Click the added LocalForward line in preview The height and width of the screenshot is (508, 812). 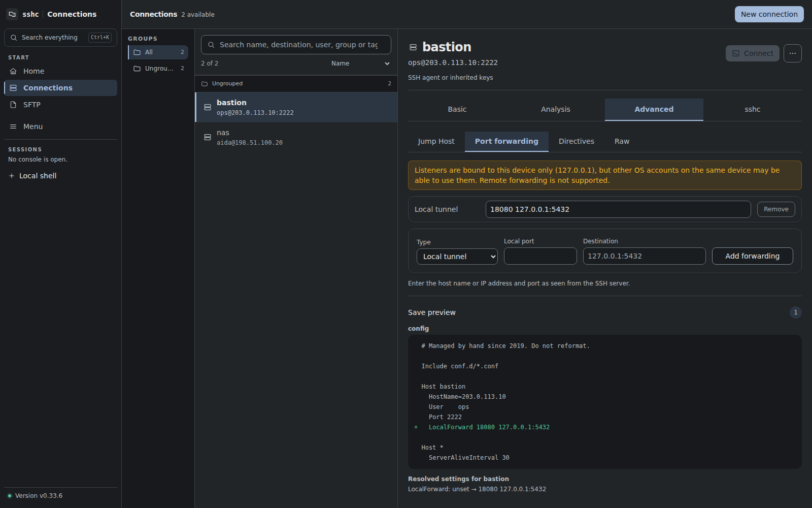(x=489, y=427)
